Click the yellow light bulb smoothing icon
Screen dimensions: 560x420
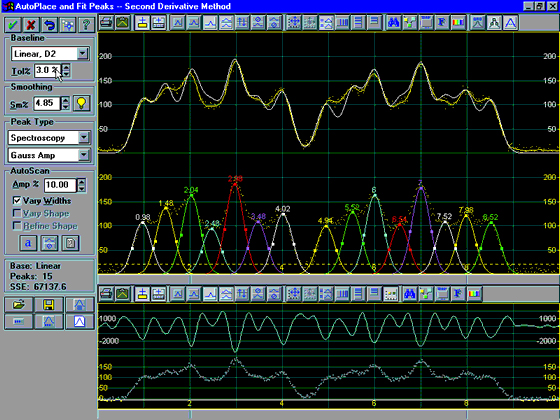pos(81,103)
